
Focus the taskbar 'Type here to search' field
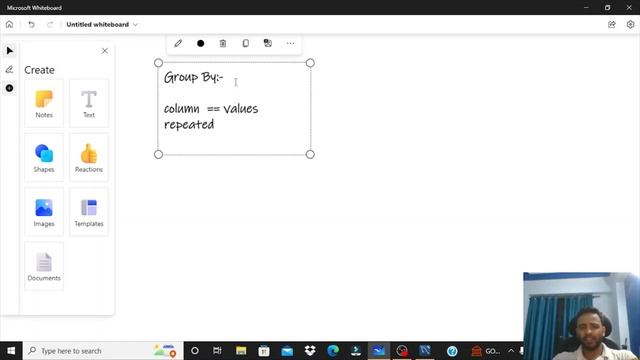click(x=103, y=351)
